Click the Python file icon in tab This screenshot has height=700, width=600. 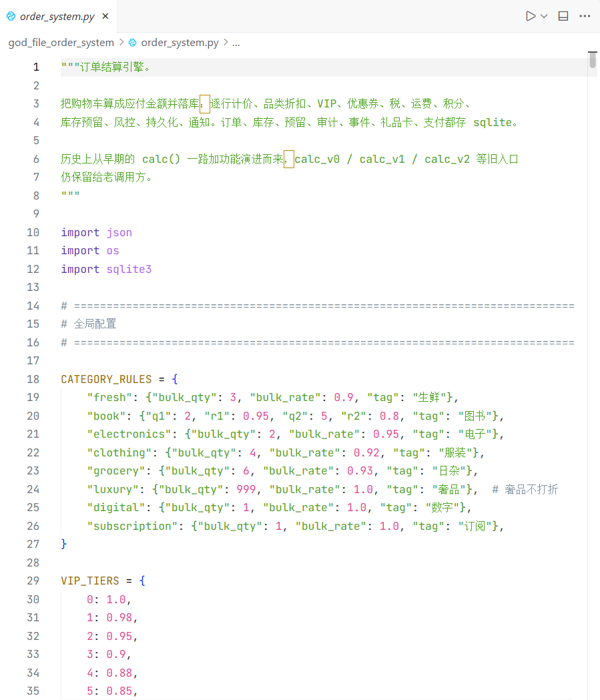(11, 17)
